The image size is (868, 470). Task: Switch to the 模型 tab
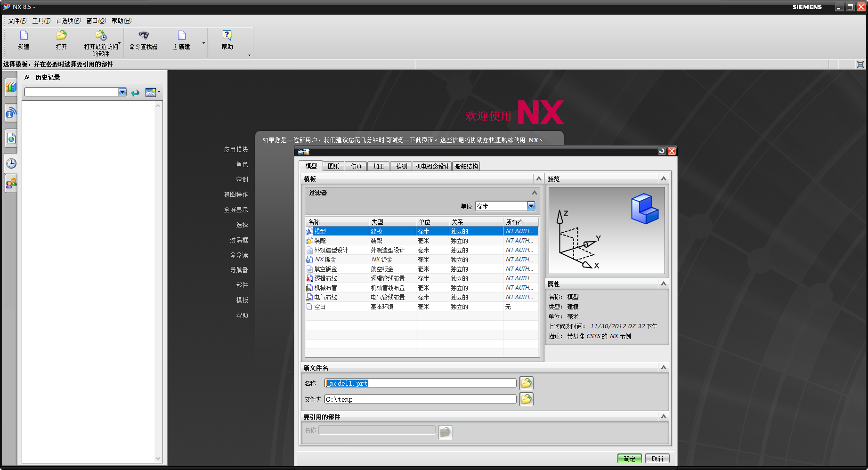click(x=311, y=166)
